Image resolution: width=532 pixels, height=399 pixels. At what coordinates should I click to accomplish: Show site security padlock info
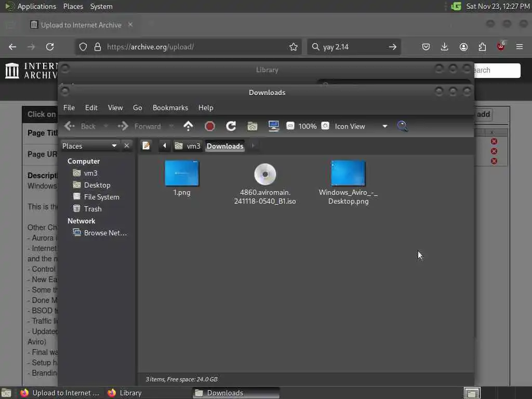pos(98,47)
